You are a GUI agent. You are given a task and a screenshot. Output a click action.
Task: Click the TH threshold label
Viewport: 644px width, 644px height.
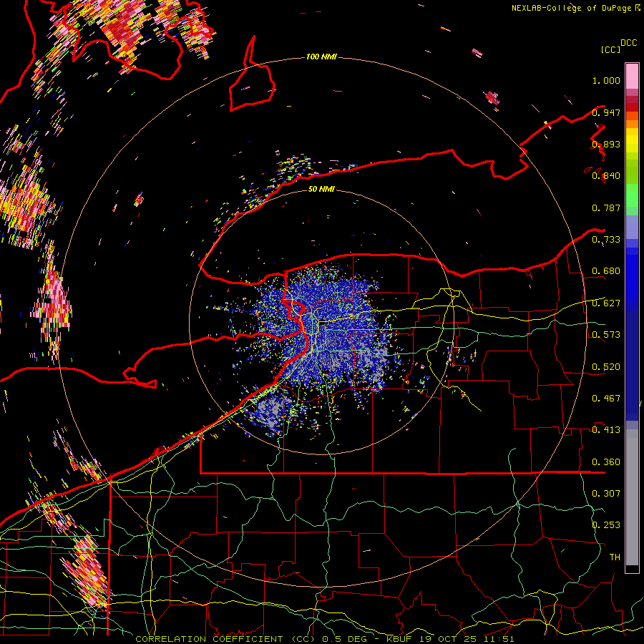click(615, 557)
